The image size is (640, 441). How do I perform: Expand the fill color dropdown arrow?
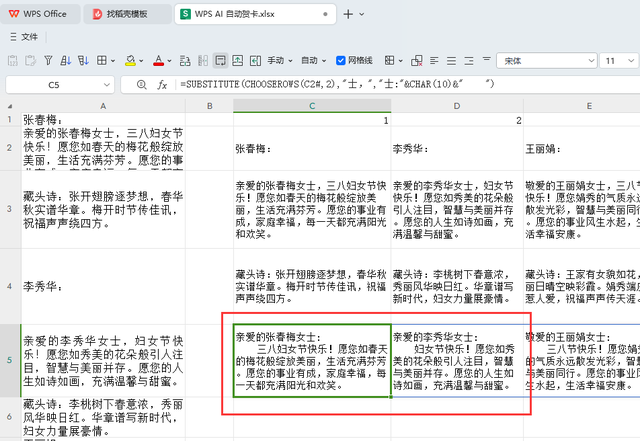(x=141, y=61)
